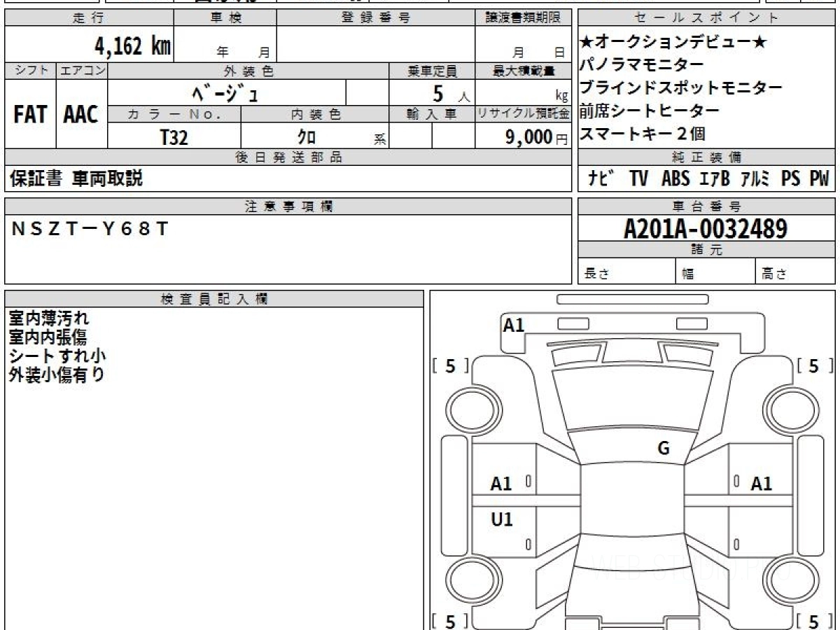Click the カラーNo. header cell

(174, 114)
